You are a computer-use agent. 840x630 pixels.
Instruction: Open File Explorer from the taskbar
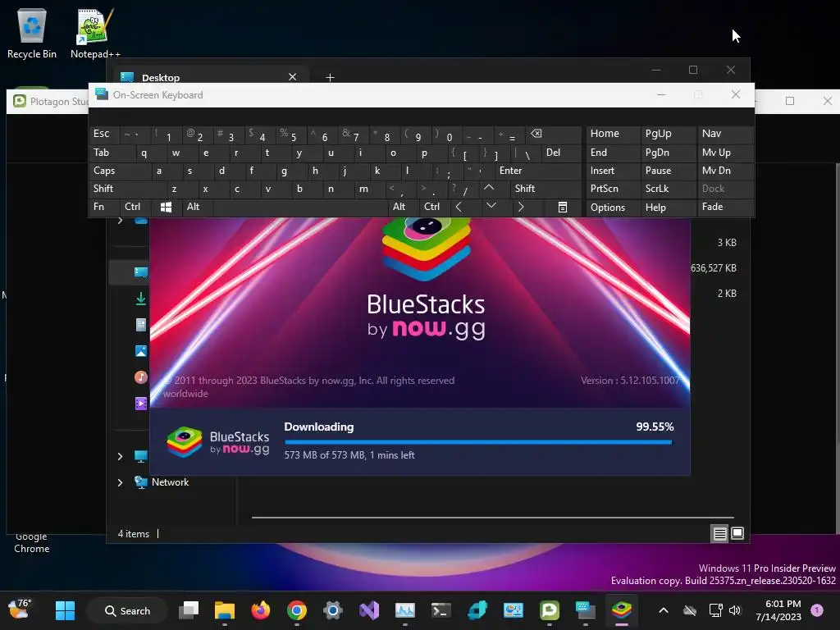[225, 610]
